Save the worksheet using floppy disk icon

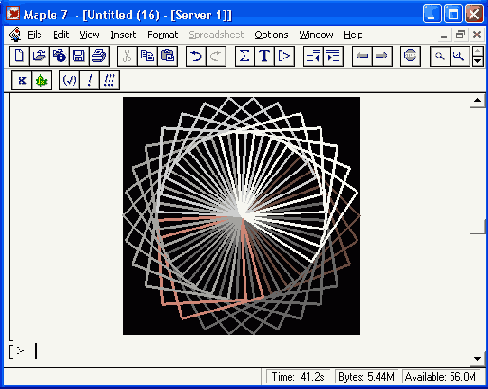coord(79,56)
